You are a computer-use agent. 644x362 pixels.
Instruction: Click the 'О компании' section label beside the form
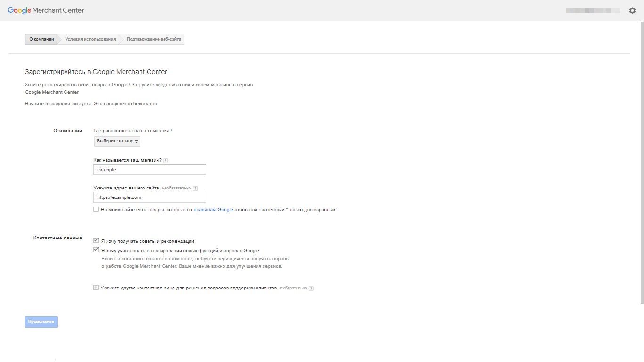point(67,131)
